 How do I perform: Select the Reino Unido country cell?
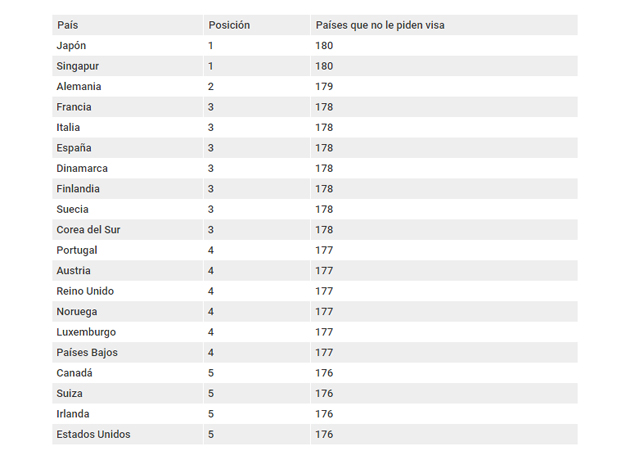pyautogui.click(x=85, y=291)
